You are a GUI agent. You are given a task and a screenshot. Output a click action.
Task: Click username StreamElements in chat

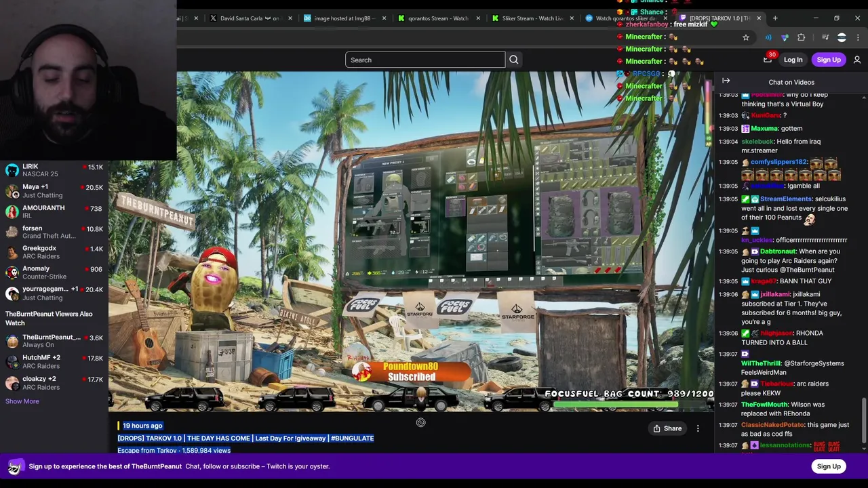785,199
